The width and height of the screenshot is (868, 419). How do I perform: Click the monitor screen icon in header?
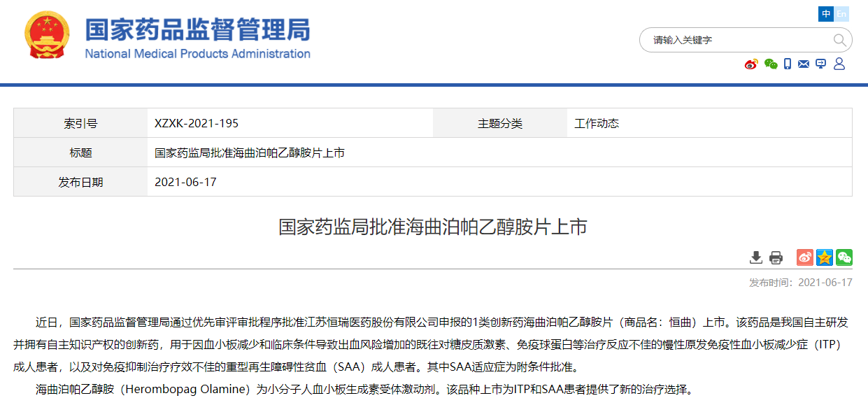(820, 64)
